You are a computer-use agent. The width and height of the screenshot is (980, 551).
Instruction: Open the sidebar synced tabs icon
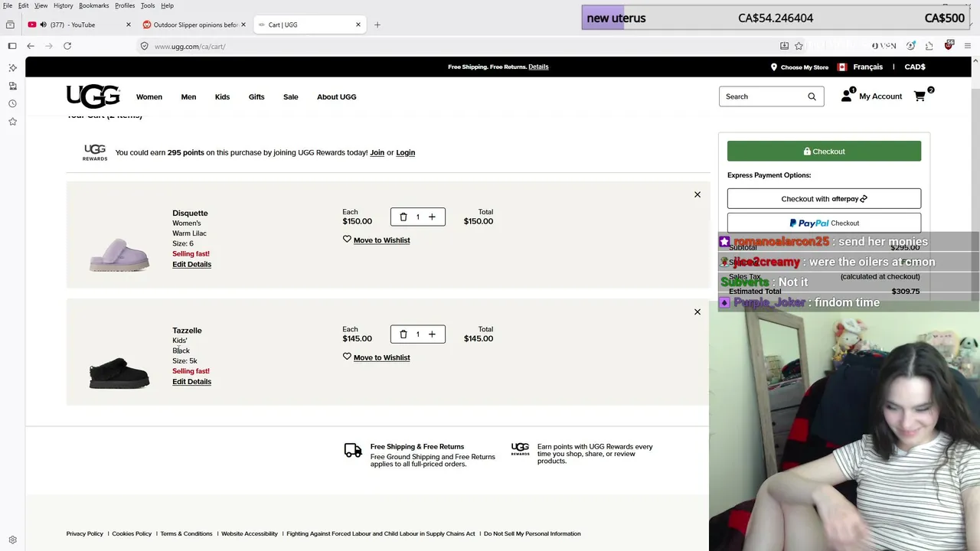click(12, 86)
